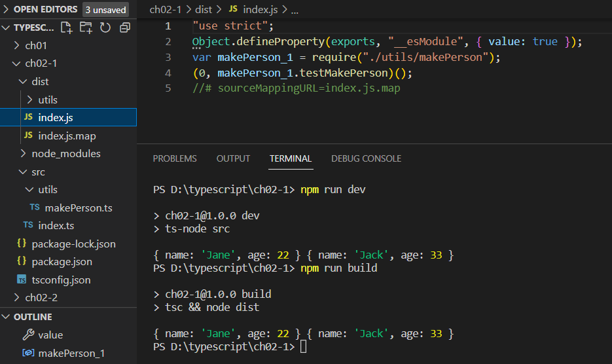Viewport: 612px width, 364px height.
Task: Click the JS icon in the breadcrumb
Action: (x=233, y=9)
